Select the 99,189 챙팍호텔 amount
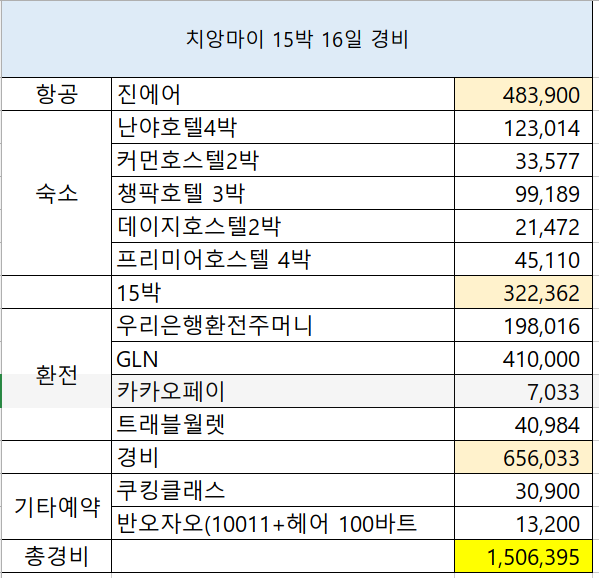The height and width of the screenshot is (578, 599). [x=523, y=193]
